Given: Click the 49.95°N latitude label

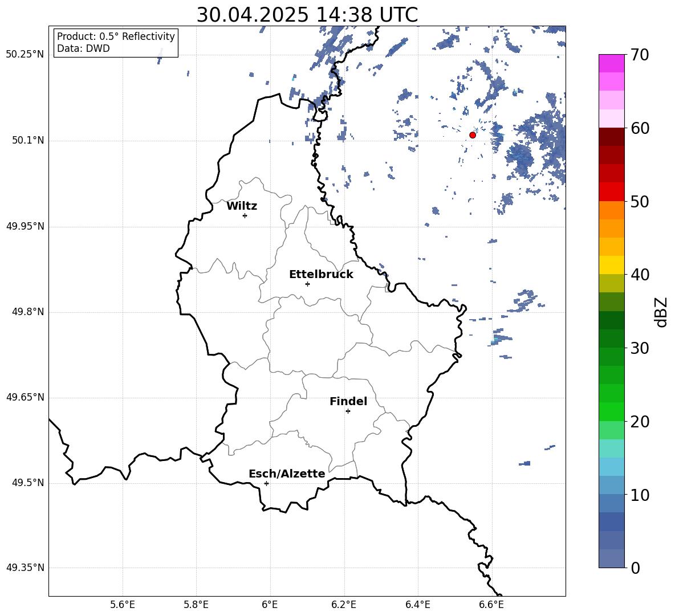Looking at the screenshot, I should click(x=25, y=226).
